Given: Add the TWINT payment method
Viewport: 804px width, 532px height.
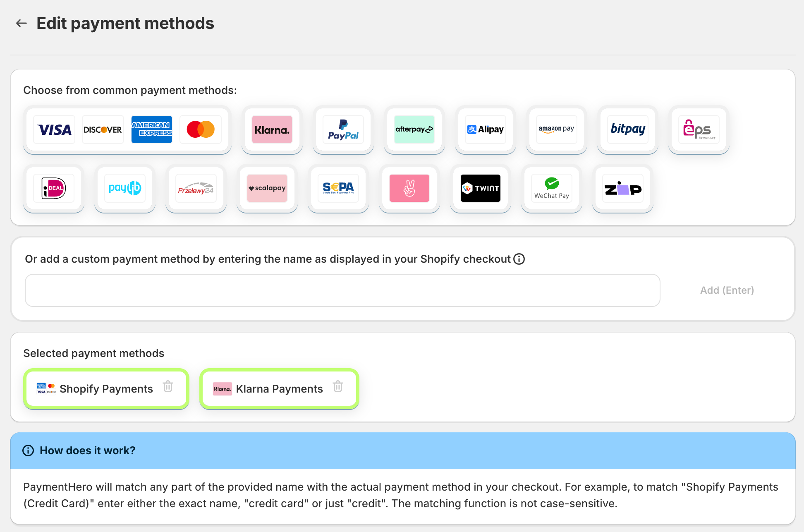Looking at the screenshot, I should (481, 188).
